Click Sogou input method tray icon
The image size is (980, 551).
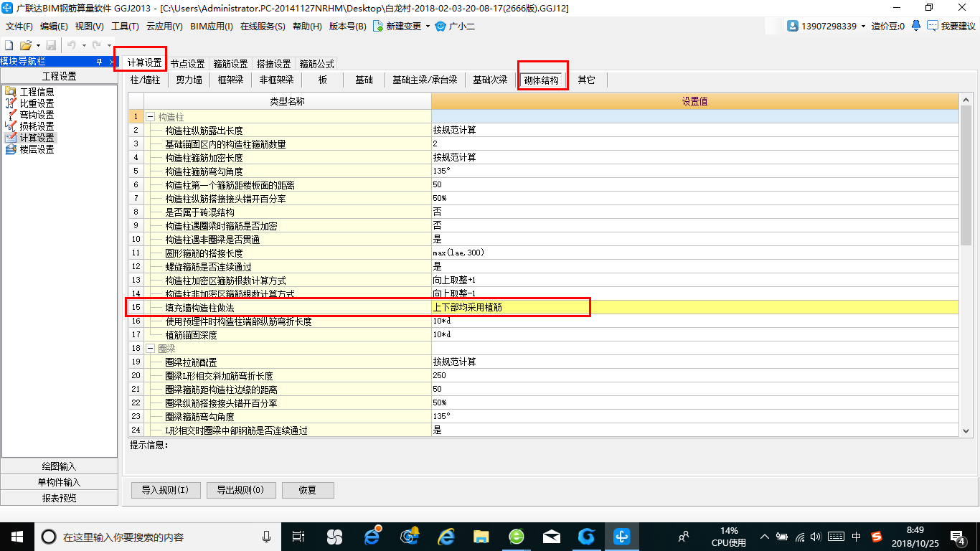point(877,537)
